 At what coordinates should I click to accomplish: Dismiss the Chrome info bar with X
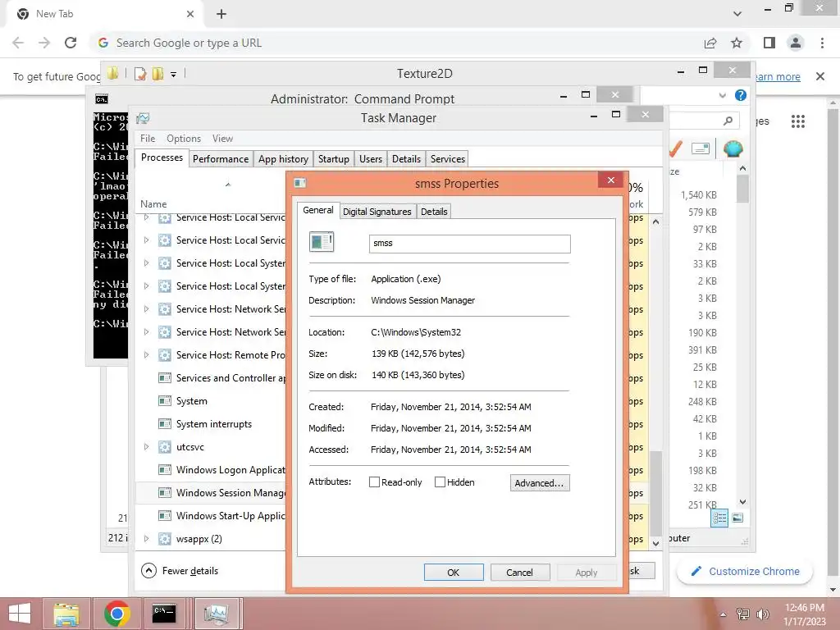[820, 76]
